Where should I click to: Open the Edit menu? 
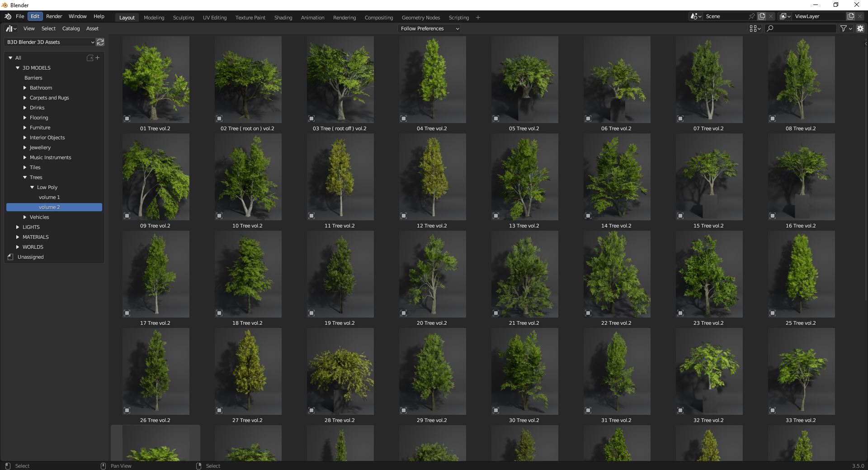tap(35, 16)
